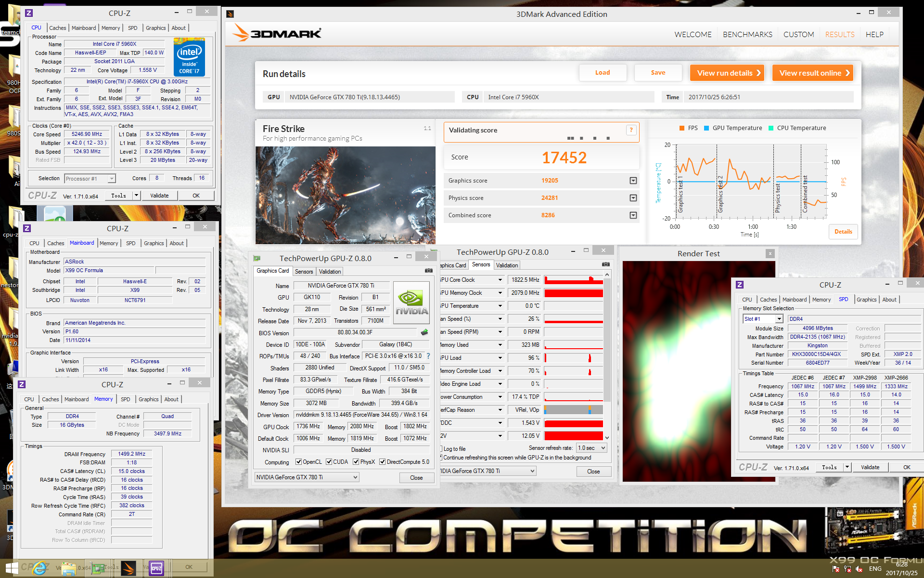
Task: Enable Log to file in GPU-Z Sensors
Action: click(441, 448)
